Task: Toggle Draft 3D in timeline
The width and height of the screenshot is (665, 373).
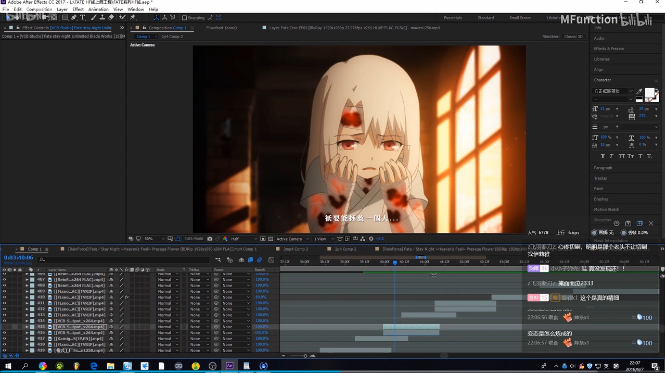Action: pos(230,260)
